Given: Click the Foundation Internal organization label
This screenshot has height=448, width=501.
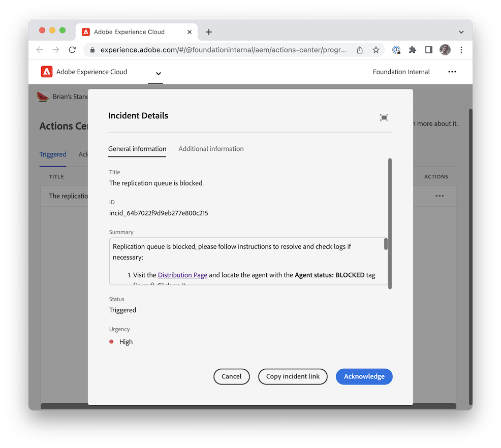Looking at the screenshot, I should click(401, 72).
